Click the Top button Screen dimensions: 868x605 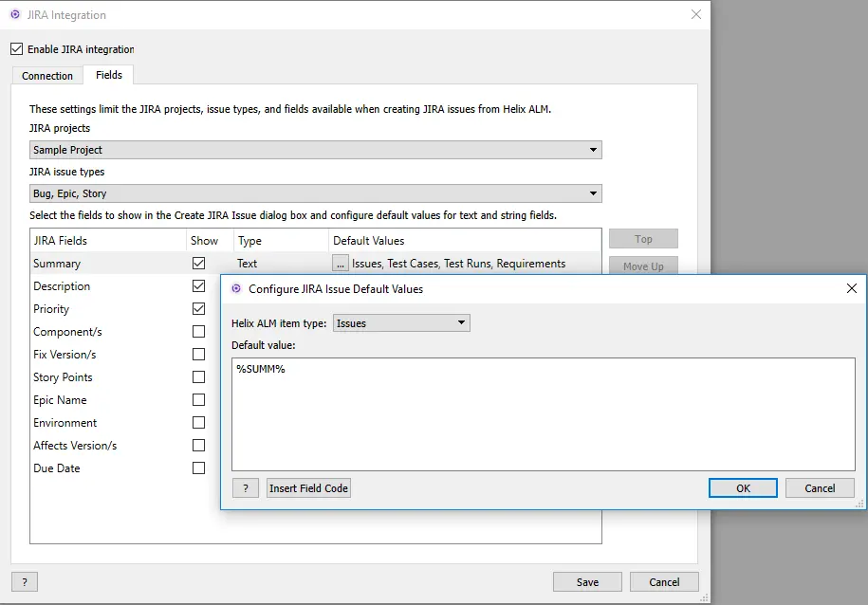(643, 239)
